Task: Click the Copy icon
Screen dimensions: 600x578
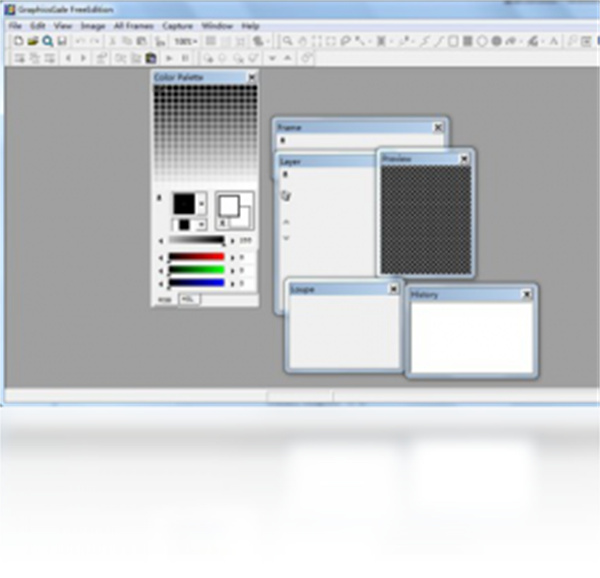Action: pyautogui.click(x=127, y=41)
